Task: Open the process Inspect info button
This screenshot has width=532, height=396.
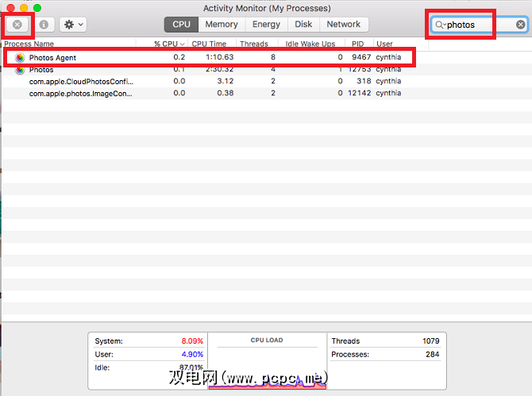Action: pyautogui.click(x=44, y=25)
